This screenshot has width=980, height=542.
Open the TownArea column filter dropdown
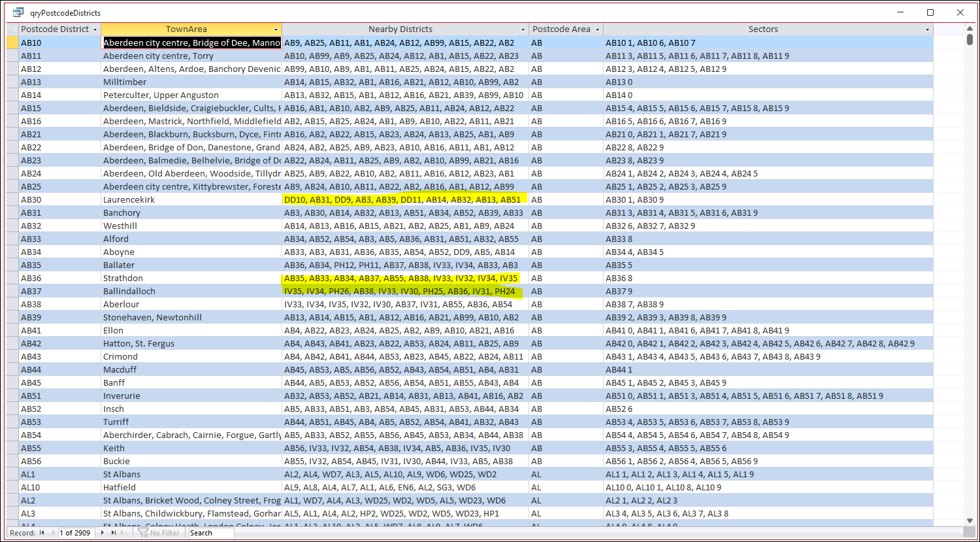tap(276, 29)
